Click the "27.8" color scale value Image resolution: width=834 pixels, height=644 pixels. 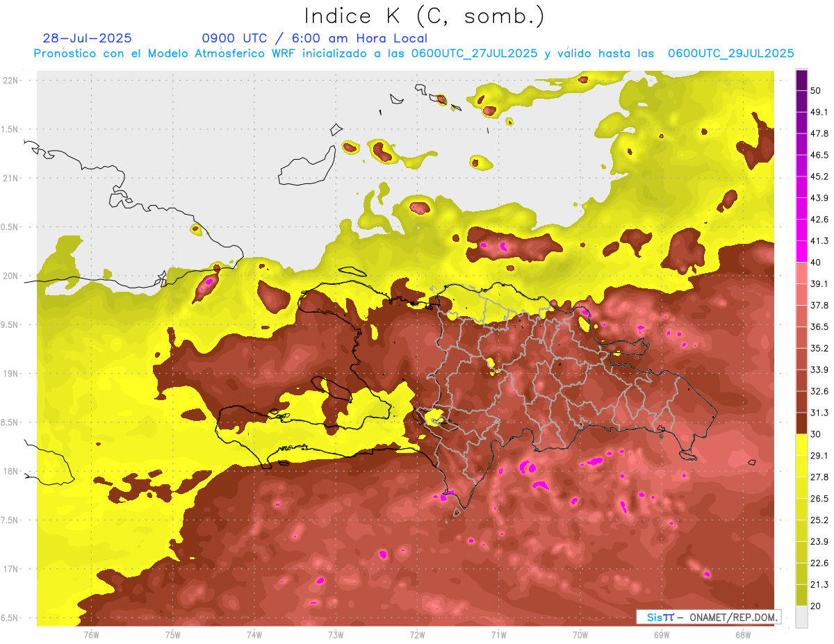[x=819, y=477]
